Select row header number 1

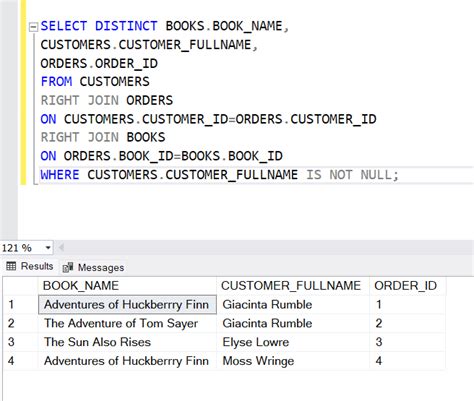pyautogui.click(x=21, y=304)
